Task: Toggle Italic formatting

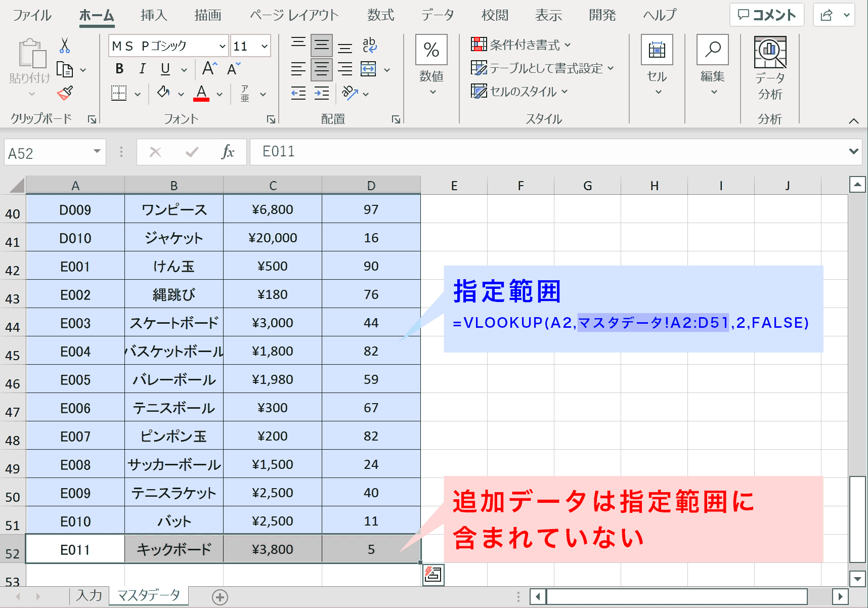Action: tap(142, 69)
